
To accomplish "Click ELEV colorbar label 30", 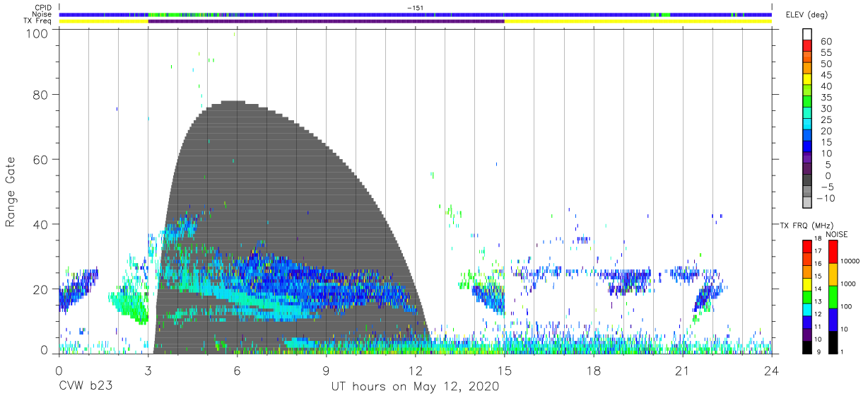I will tap(826, 108).
